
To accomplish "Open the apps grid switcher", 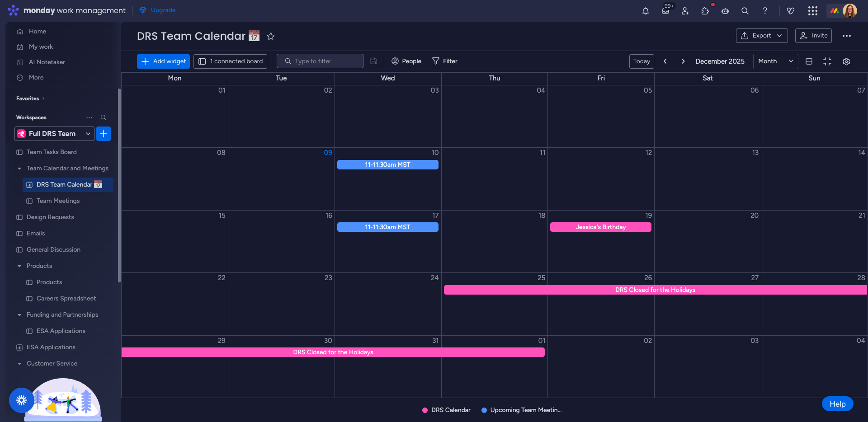I will pyautogui.click(x=812, y=11).
